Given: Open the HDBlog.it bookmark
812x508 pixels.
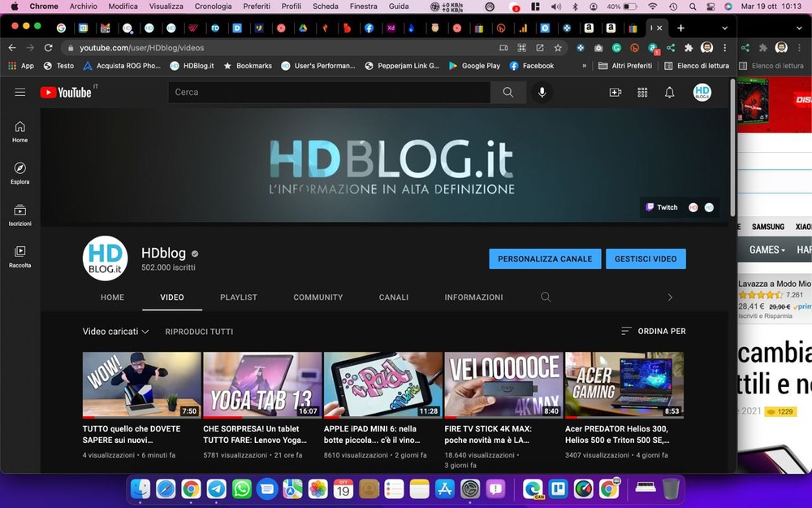Looking at the screenshot, I should [x=192, y=66].
